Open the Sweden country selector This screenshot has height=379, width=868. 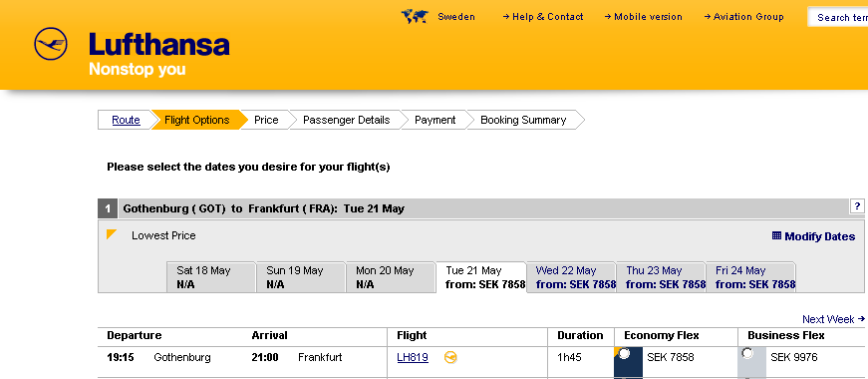(456, 17)
